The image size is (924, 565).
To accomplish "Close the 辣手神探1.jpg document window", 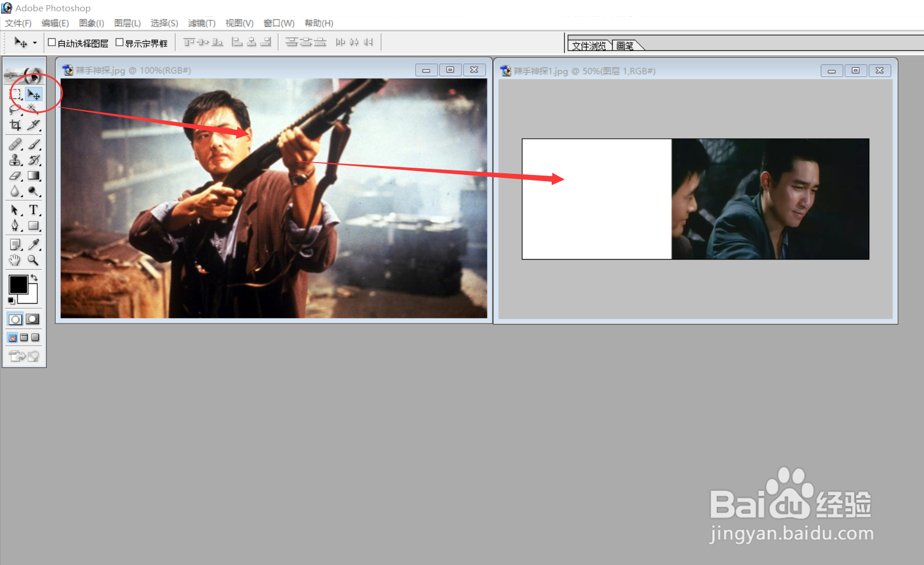I will tap(879, 71).
